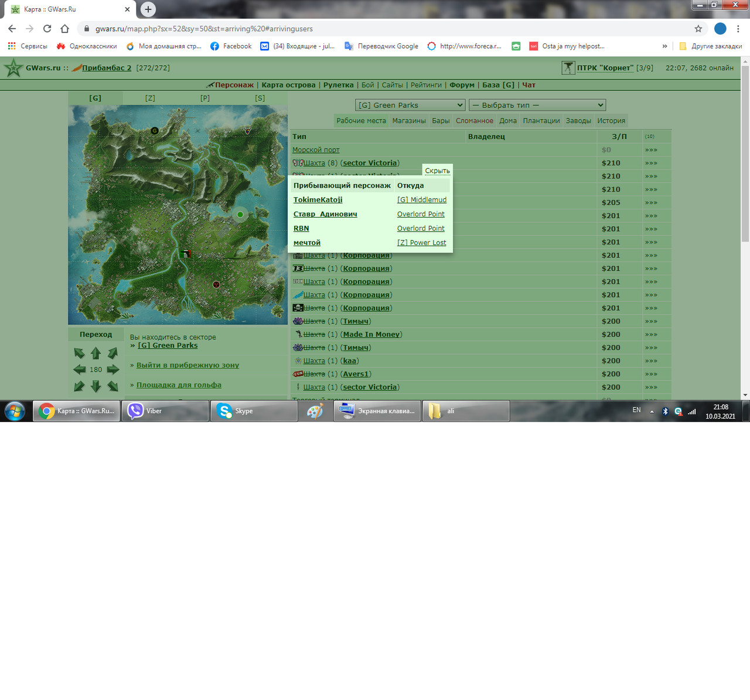This screenshot has height=700, width=750.
Task: Switch to the [P] island tab
Action: (205, 98)
